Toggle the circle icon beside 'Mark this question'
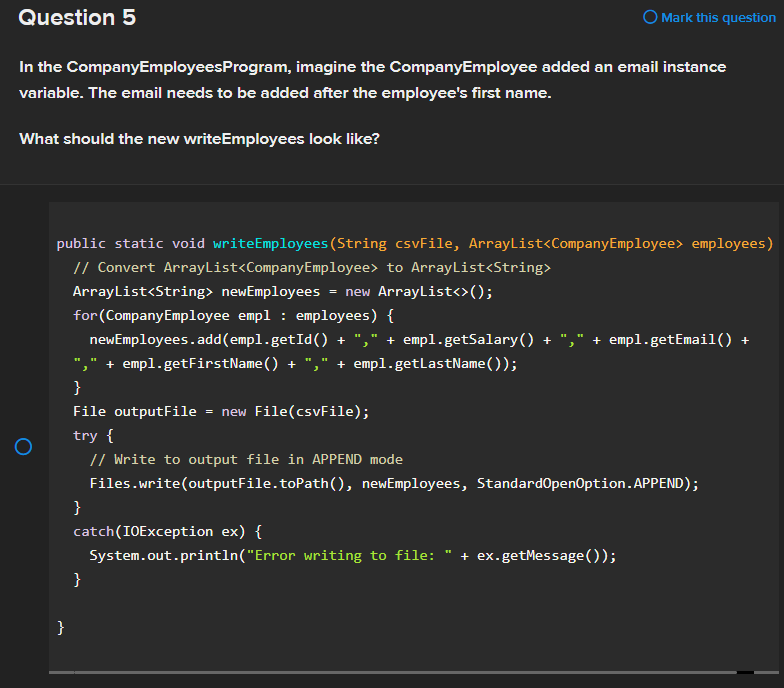 [650, 17]
